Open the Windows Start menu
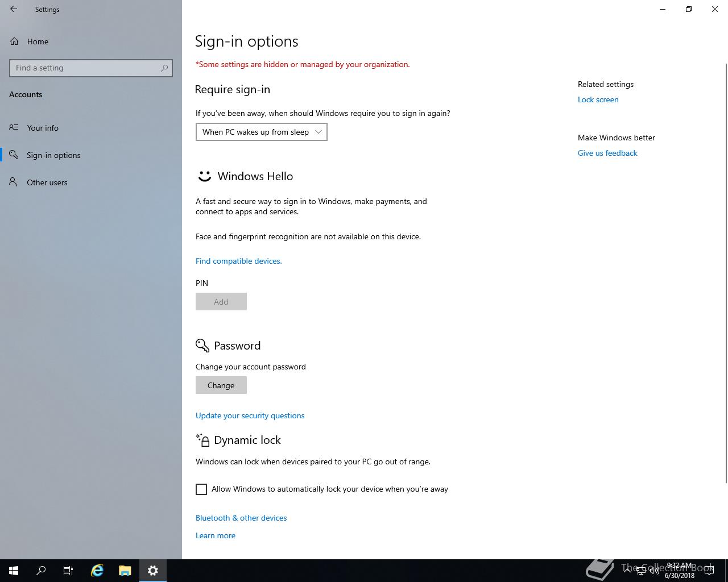The height and width of the screenshot is (582, 728). [14, 571]
